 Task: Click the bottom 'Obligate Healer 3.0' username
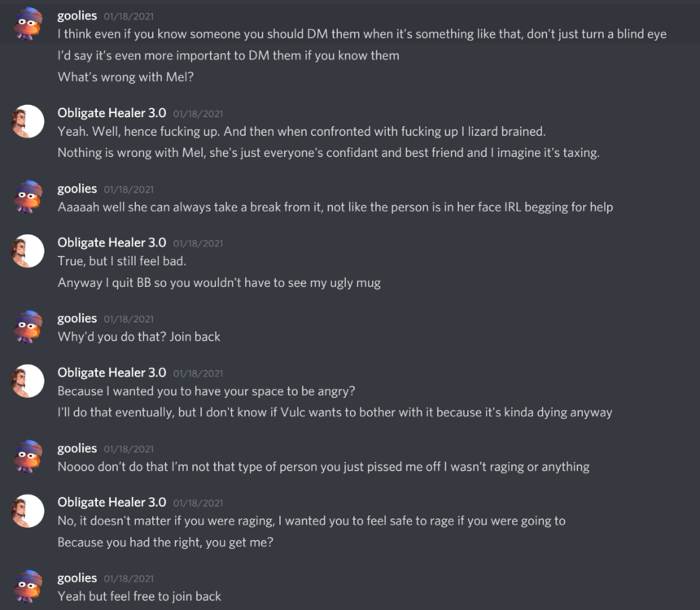coord(111,502)
